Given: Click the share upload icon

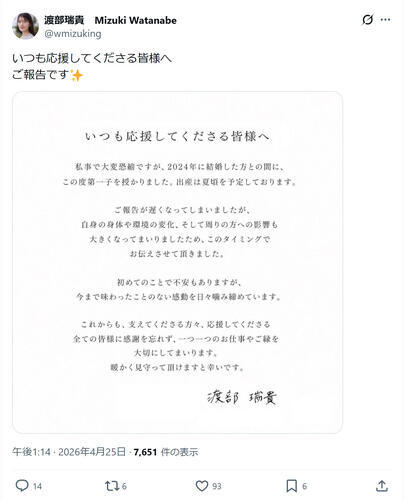Looking at the screenshot, I should 382,486.
